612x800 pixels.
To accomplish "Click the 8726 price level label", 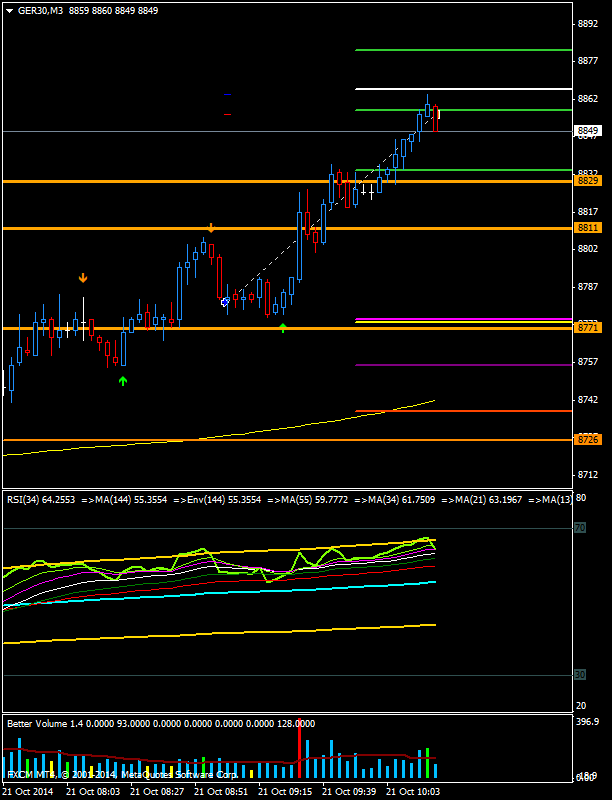I will [x=588, y=440].
